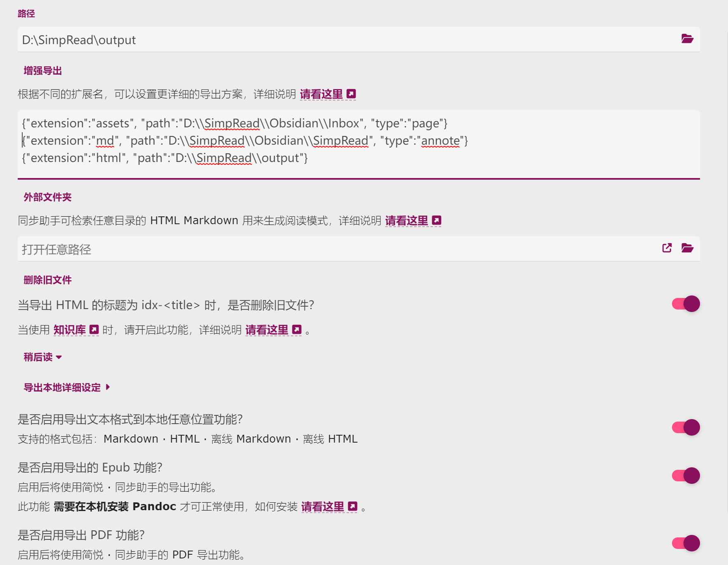Click external link icon beside 知识库
This screenshot has height=565, width=728.
pyautogui.click(x=94, y=329)
